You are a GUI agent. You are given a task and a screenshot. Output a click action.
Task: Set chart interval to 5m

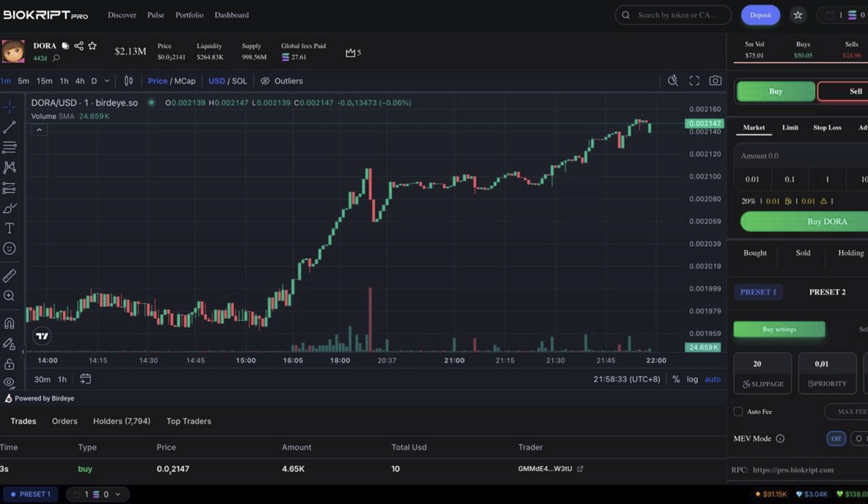[23, 81]
